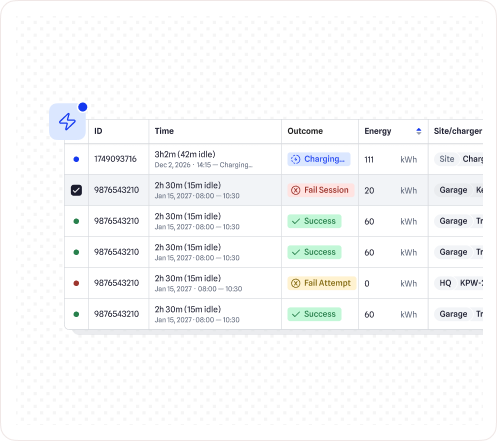Click the Fail Session cross-circle icon
The height and width of the screenshot is (441, 497).
296,190
